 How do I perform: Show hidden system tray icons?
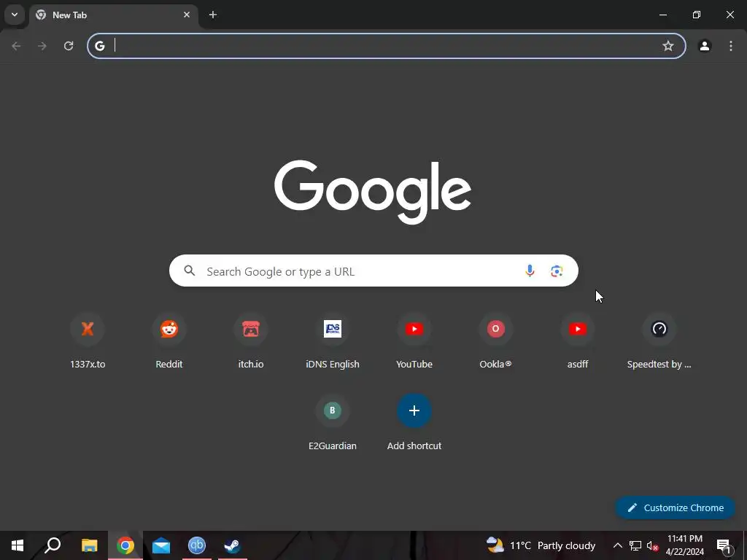pos(617,545)
